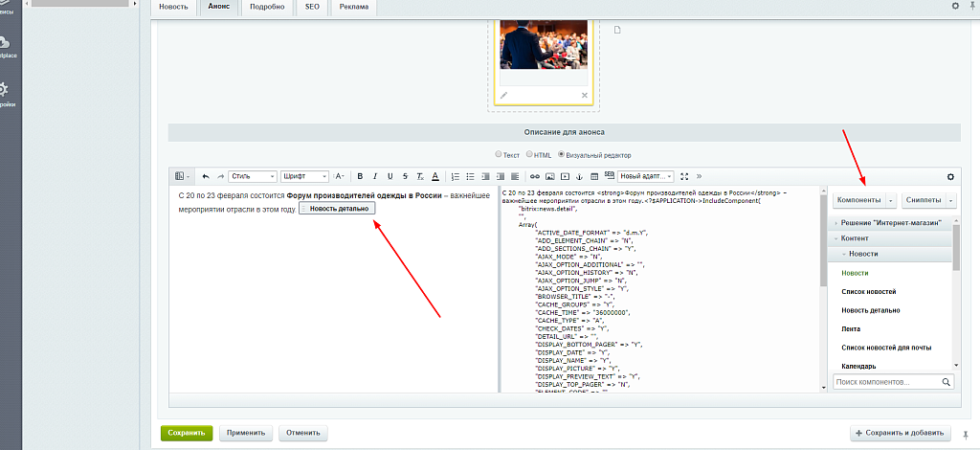Image resolution: width=980 pixels, height=450 pixels.
Task: Click the insert image icon in the toolbar
Action: pyautogui.click(x=550, y=176)
